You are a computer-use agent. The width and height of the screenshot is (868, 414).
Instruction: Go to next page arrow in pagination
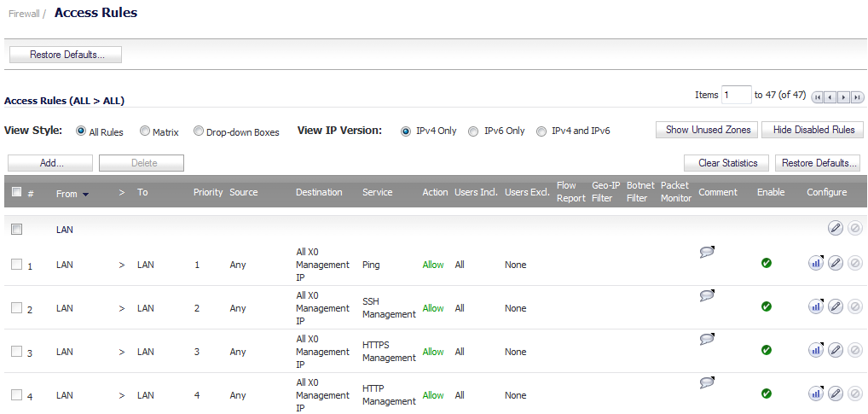(x=843, y=97)
